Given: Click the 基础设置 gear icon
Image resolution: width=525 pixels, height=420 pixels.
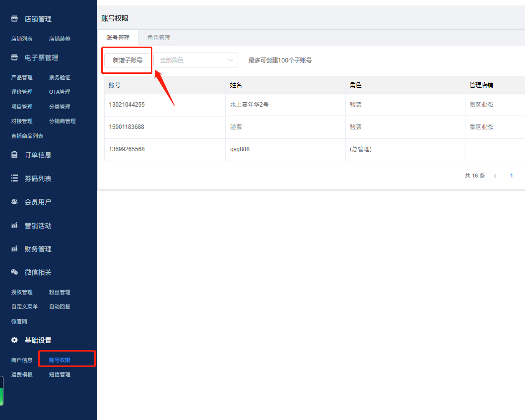Looking at the screenshot, I should [14, 340].
